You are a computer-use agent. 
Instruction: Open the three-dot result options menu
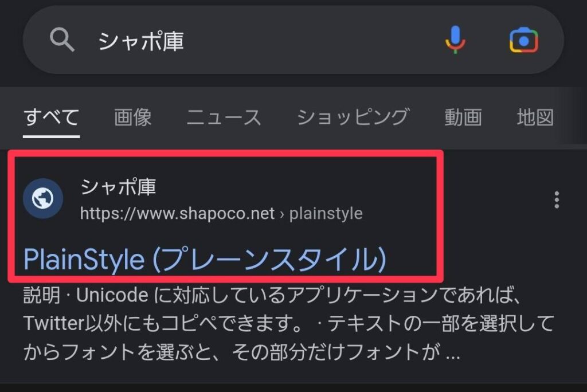coord(557,199)
